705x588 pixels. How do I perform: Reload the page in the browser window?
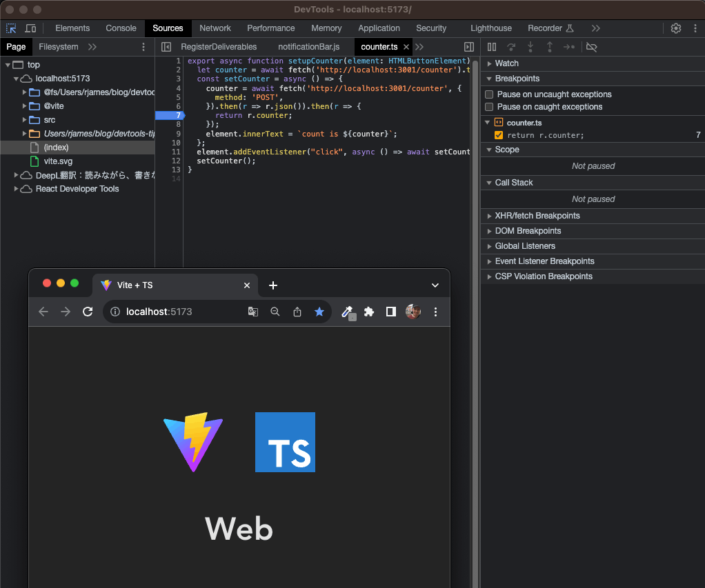[88, 312]
